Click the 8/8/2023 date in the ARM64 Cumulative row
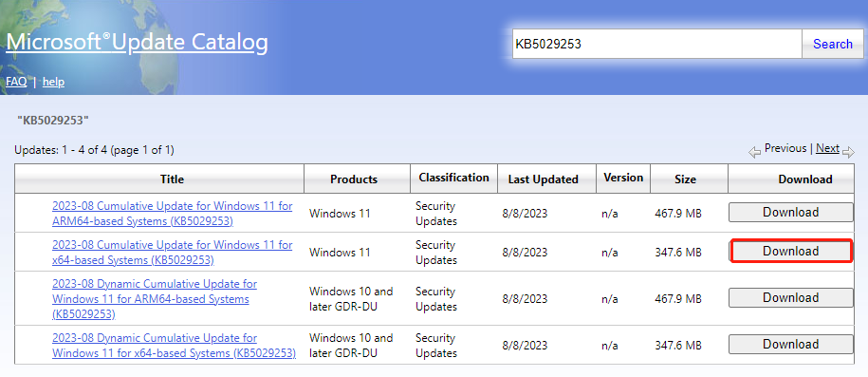 [x=525, y=214]
